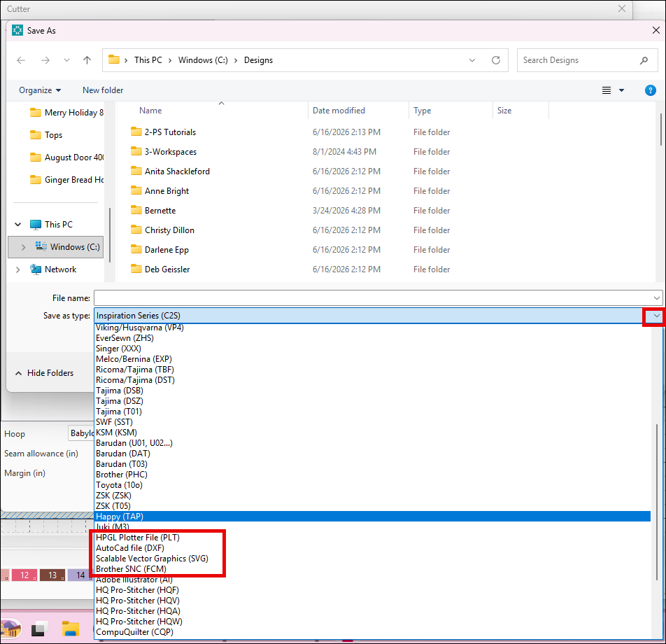
Task: Open Merry Holiday folder in sidebar
Action: [66, 113]
